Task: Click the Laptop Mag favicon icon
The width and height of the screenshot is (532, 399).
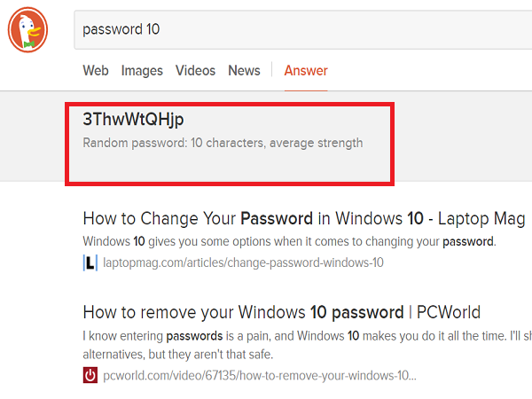Action: tap(90, 263)
